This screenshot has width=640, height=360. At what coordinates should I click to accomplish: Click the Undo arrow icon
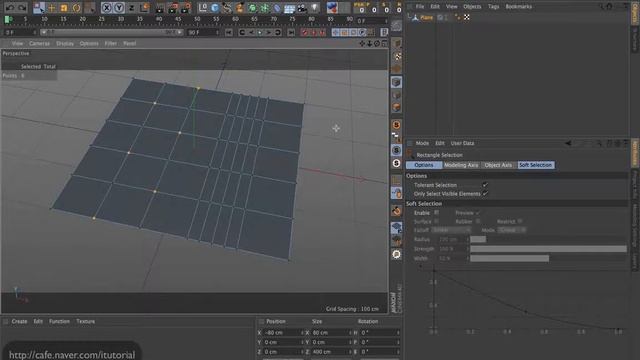click(x=10, y=7)
